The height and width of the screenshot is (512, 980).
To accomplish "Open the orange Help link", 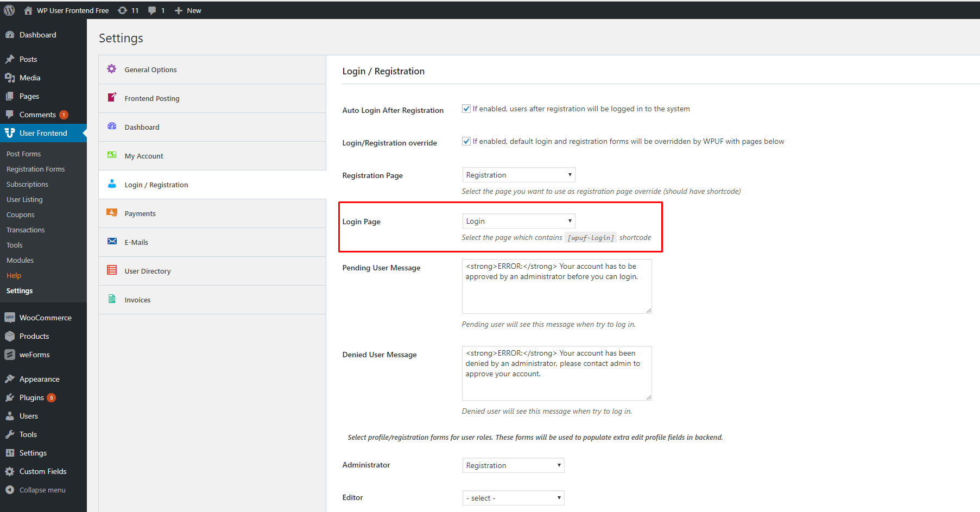I will tap(14, 276).
